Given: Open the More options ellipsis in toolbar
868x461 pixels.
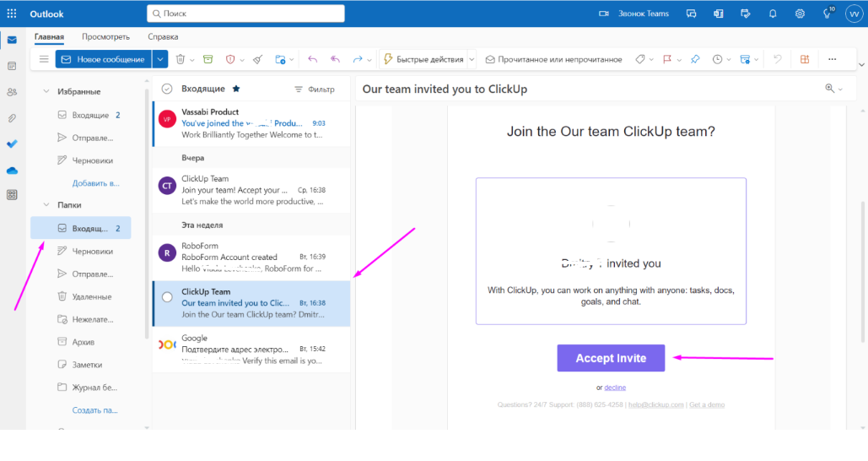Looking at the screenshot, I should click(832, 59).
